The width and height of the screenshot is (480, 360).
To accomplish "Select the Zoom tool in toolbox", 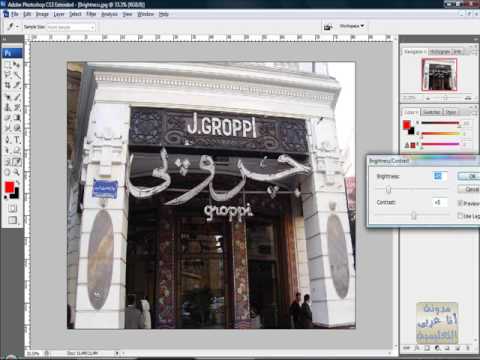I will [x=17, y=172].
